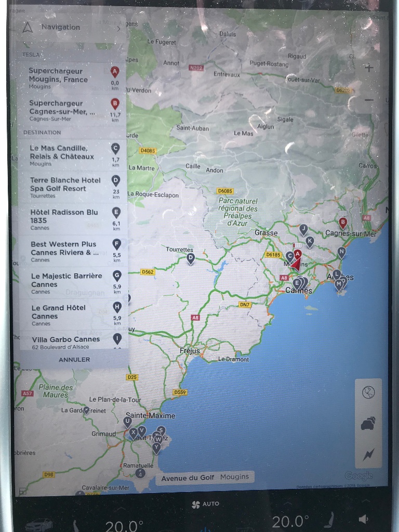Viewport: 399px width, 532px height.
Task: Click pin I icon in destination list
Action: [117, 339]
